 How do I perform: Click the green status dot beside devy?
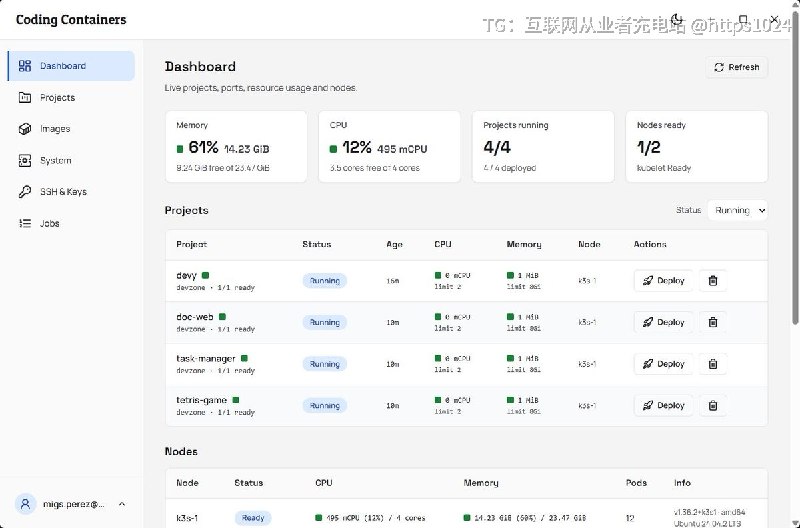tap(206, 275)
